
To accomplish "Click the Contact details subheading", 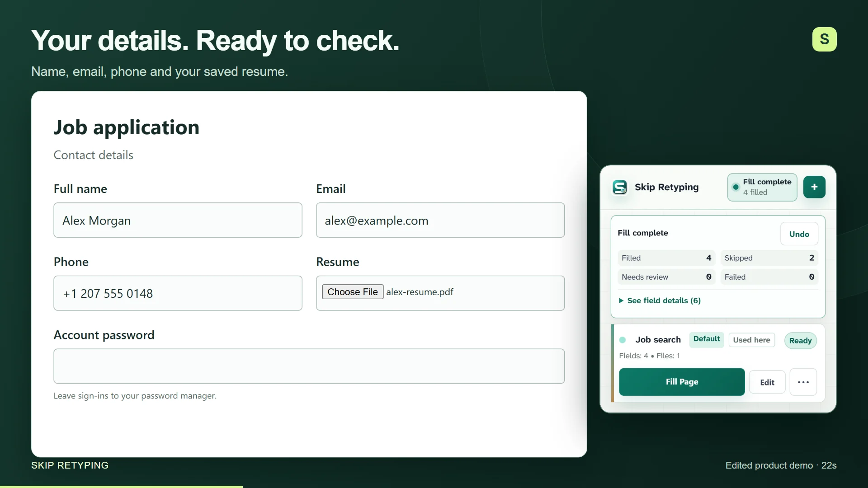I will pyautogui.click(x=93, y=155).
